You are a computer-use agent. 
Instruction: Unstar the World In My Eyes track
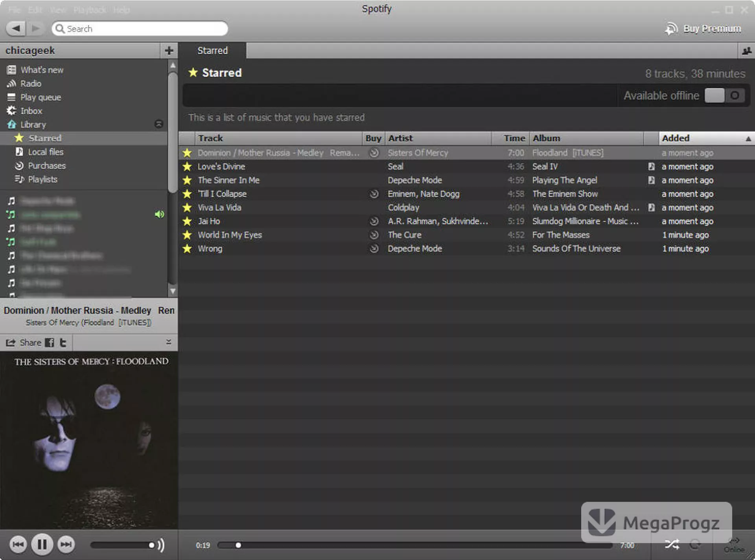coord(187,235)
